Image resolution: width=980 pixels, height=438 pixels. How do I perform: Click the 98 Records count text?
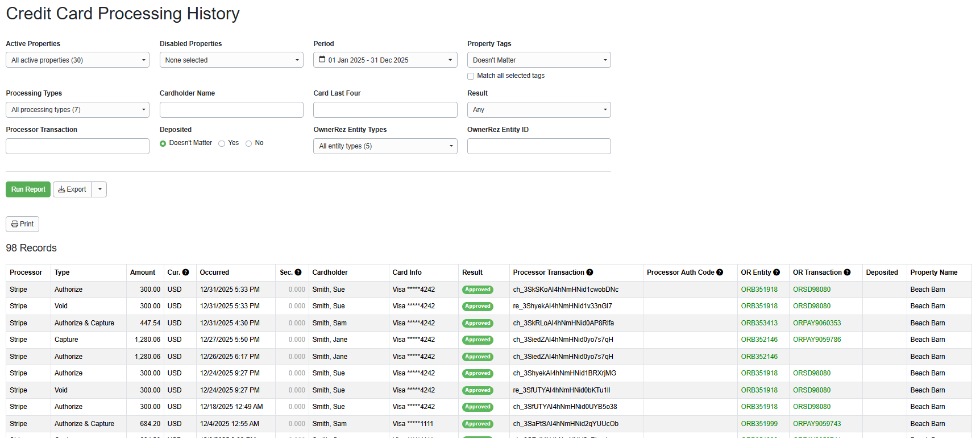(x=31, y=248)
